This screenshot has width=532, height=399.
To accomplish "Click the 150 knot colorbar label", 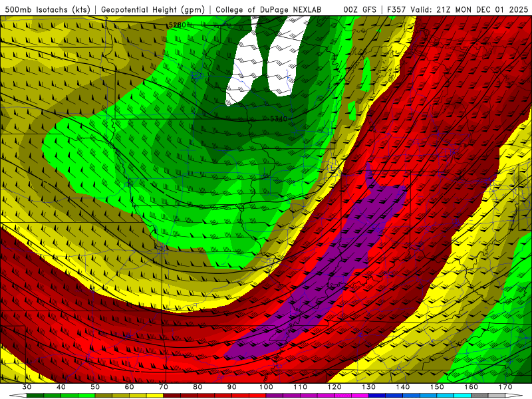I will (x=438, y=387).
